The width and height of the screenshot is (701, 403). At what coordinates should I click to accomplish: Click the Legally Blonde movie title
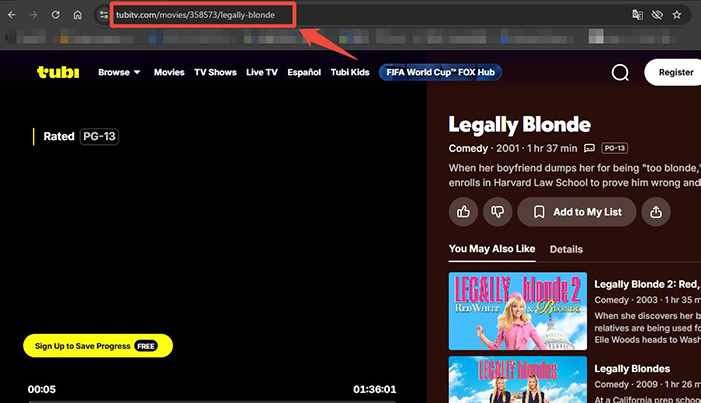coord(519,124)
